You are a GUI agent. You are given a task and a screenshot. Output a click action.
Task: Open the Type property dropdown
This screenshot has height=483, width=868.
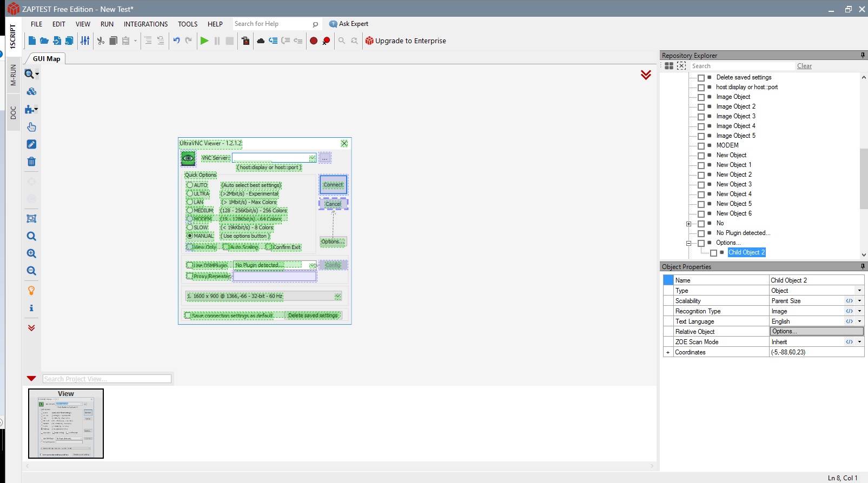click(x=859, y=291)
